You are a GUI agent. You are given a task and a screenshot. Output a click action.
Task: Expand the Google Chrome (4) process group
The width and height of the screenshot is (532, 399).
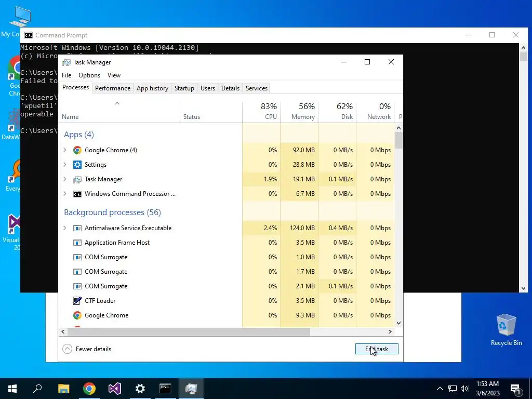point(65,150)
